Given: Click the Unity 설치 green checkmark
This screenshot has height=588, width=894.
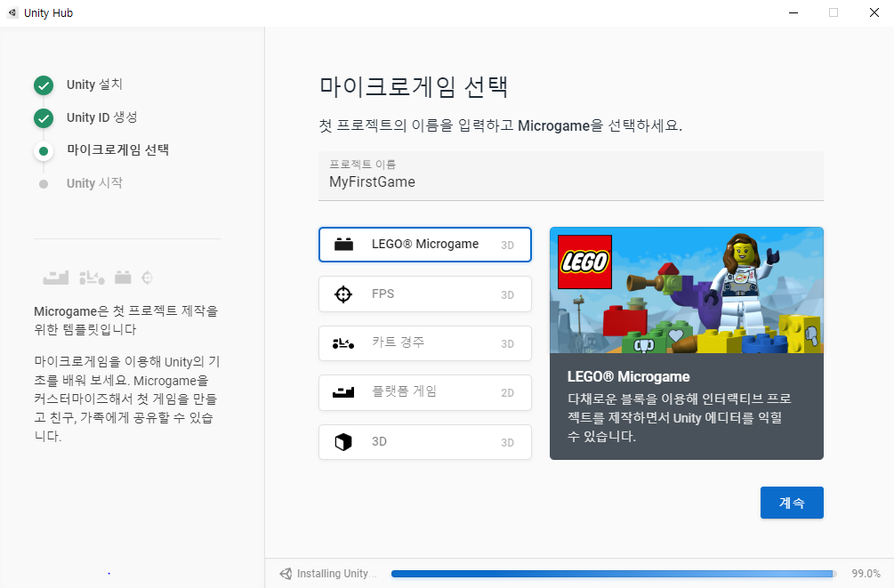Looking at the screenshot, I should 44,85.
